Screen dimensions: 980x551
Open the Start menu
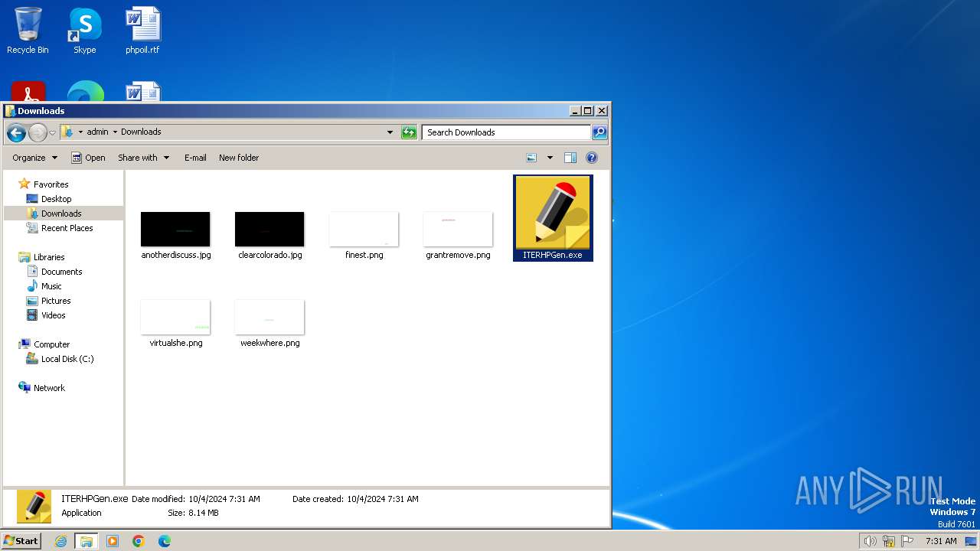(x=21, y=541)
